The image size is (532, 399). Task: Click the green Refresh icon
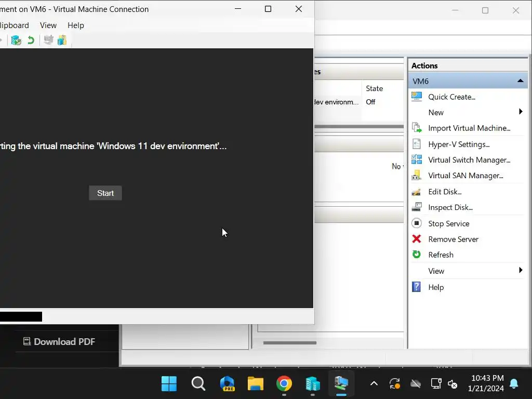coord(417,255)
